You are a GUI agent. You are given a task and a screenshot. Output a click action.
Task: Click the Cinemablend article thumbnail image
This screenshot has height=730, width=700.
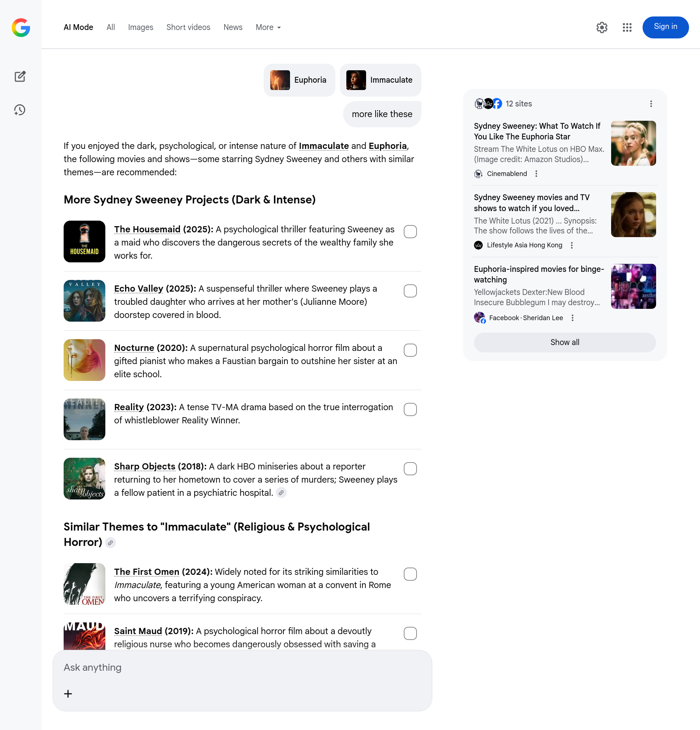pos(633,143)
